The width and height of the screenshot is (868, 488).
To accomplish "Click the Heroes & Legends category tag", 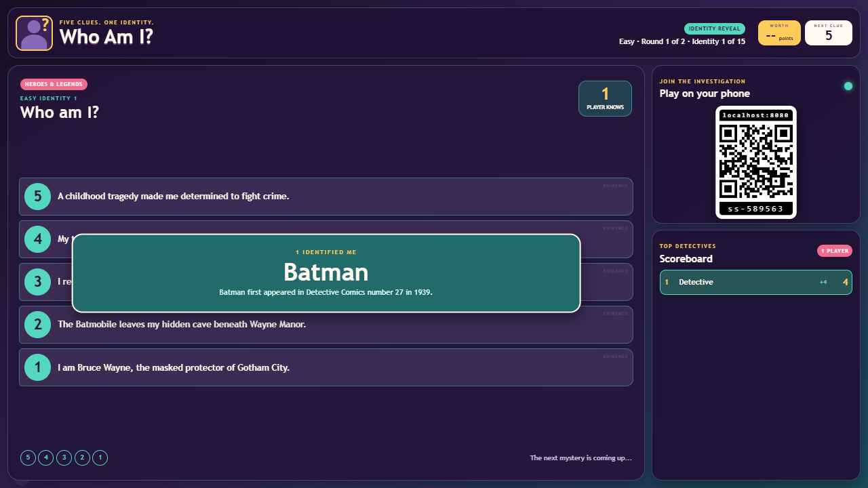I will tap(54, 85).
